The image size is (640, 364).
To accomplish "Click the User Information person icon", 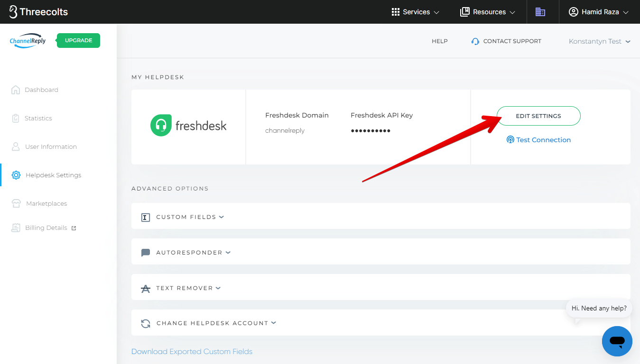I will pos(16,146).
